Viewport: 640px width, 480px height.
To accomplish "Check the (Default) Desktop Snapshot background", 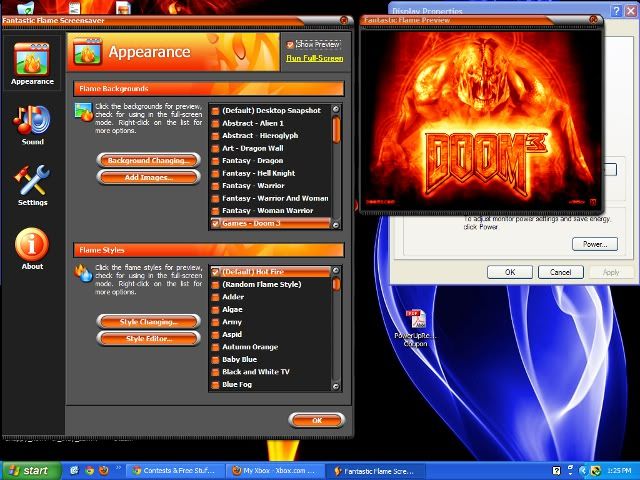I will point(215,111).
